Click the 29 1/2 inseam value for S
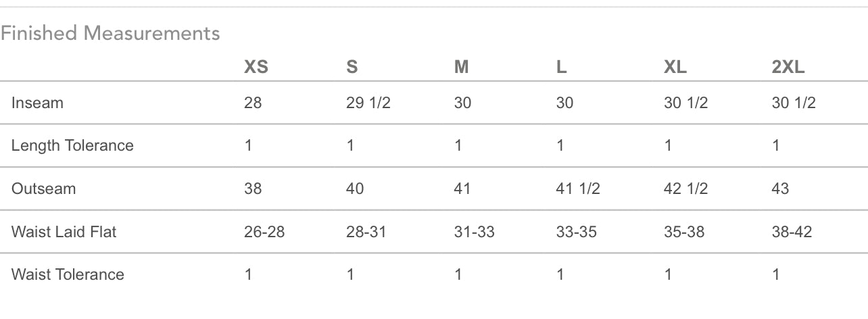 [368, 103]
